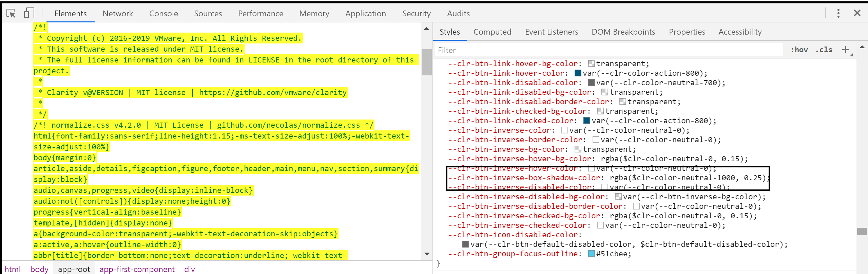
Task: Open the Audits tab
Action: pos(458,14)
